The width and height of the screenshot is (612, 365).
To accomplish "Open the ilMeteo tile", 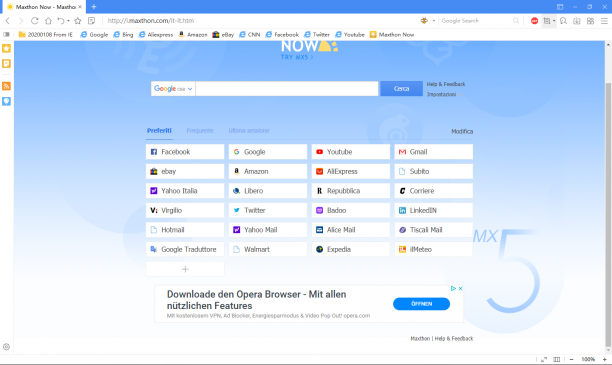I will click(x=434, y=249).
